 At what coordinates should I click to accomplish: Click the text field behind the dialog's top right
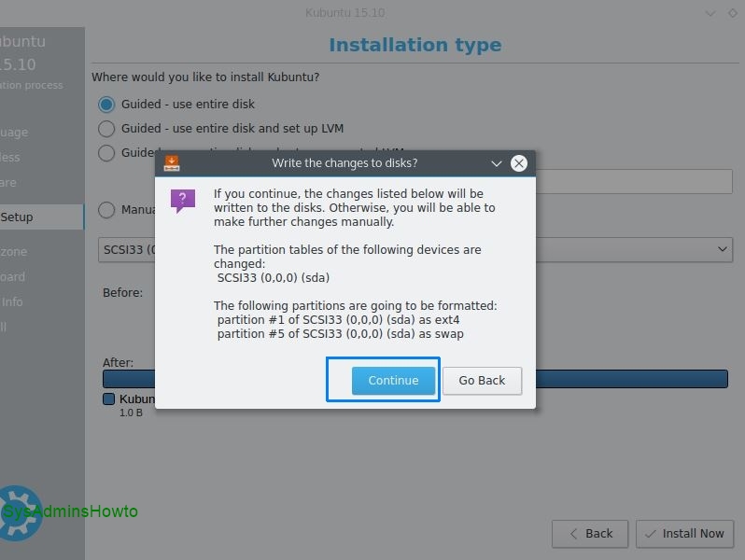[633, 181]
